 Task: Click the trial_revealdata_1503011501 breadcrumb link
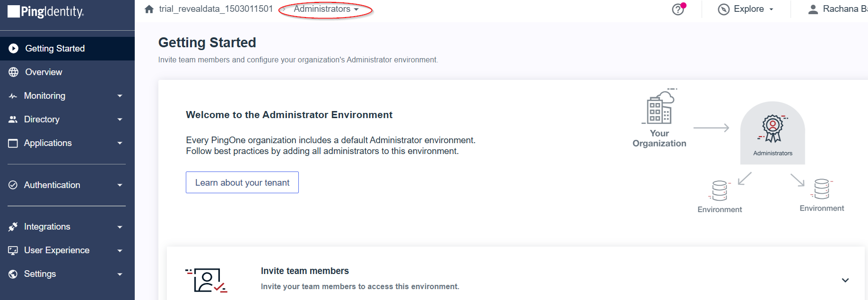click(216, 9)
